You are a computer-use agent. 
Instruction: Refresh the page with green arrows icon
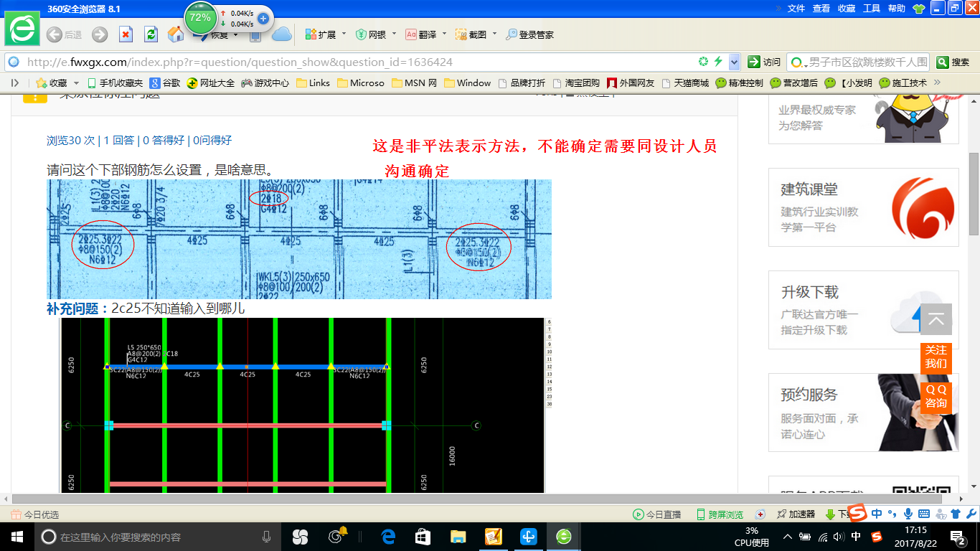pos(151,34)
